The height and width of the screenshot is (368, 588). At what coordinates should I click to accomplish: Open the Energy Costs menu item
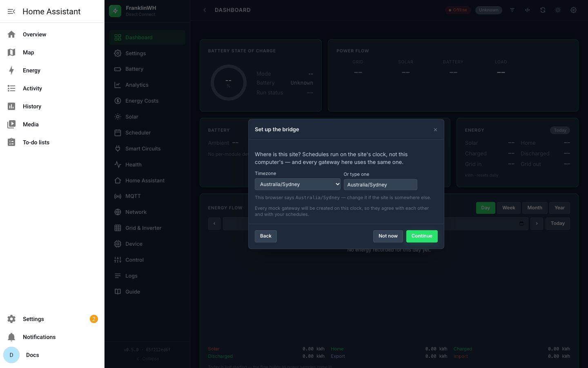click(x=147, y=101)
